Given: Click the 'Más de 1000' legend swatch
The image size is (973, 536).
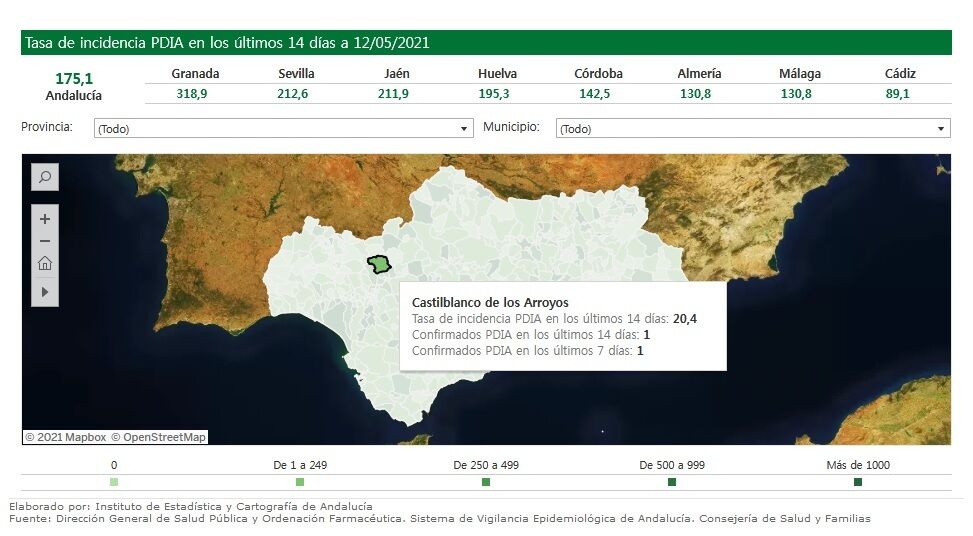Looking at the screenshot, I should [858, 482].
